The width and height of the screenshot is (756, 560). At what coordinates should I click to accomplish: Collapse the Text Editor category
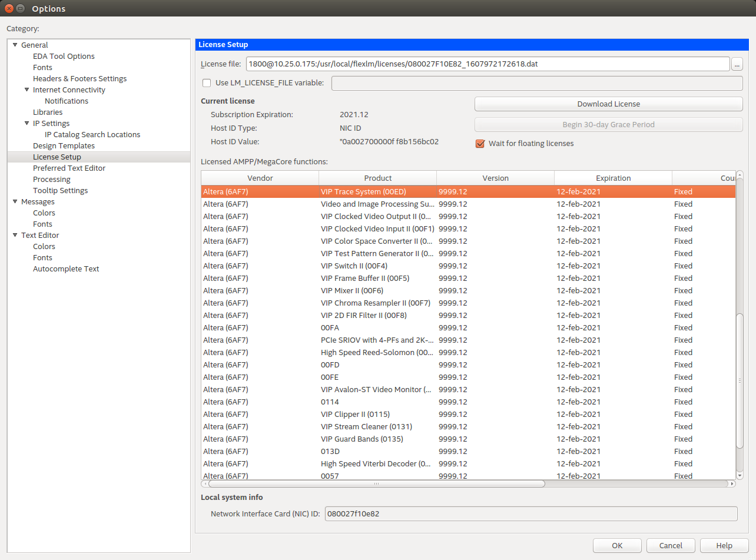(15, 236)
